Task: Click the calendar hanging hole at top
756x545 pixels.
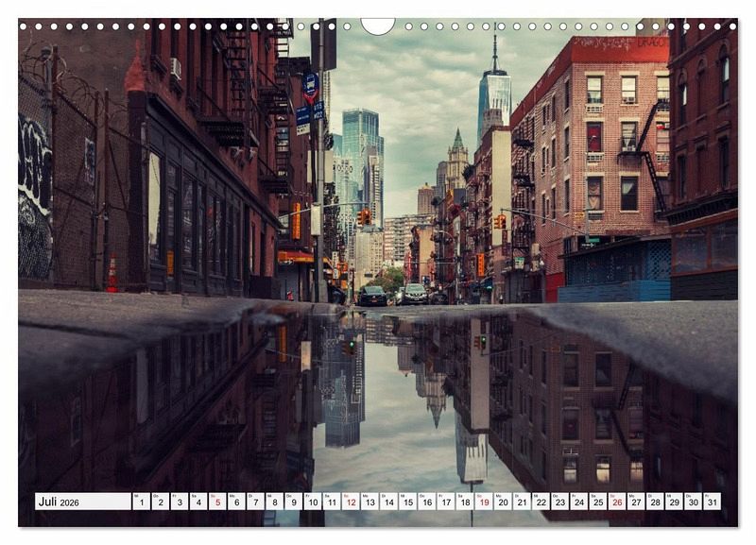Action: 378,25
